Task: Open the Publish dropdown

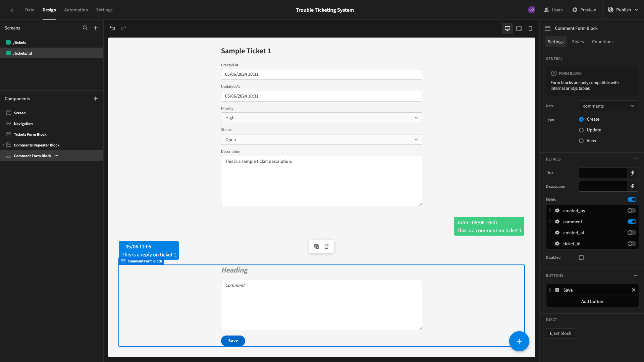Action: [x=623, y=10]
